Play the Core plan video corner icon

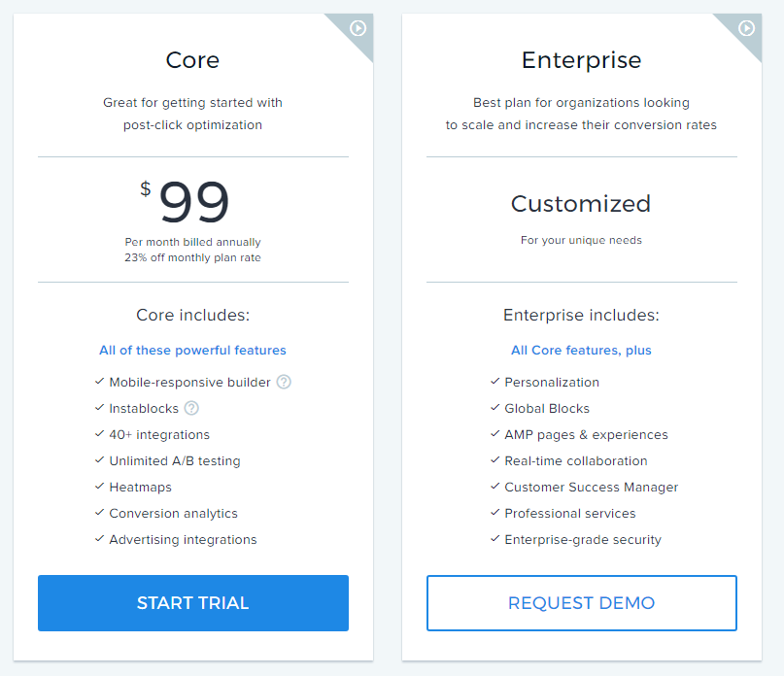(358, 28)
